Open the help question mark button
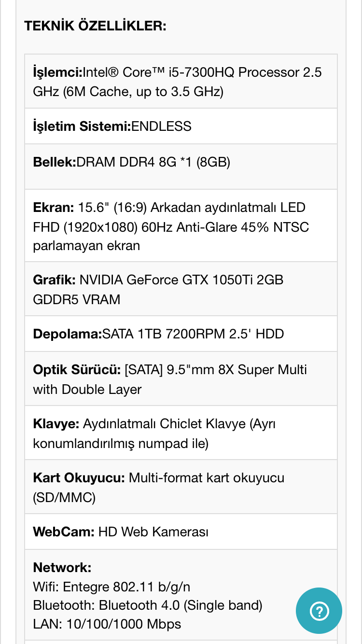Viewport: 362px width, 644px height. (319, 611)
